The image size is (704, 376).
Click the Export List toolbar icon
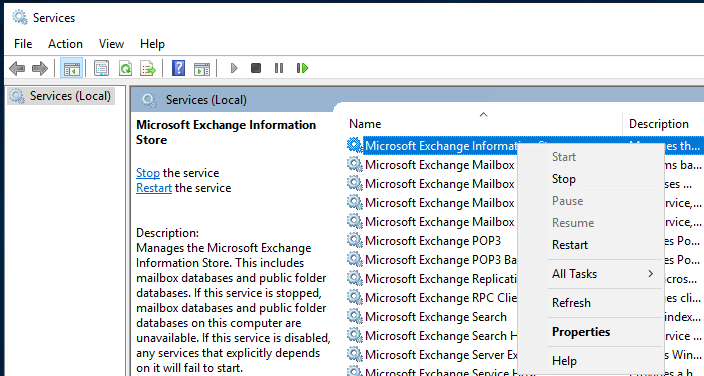point(148,68)
